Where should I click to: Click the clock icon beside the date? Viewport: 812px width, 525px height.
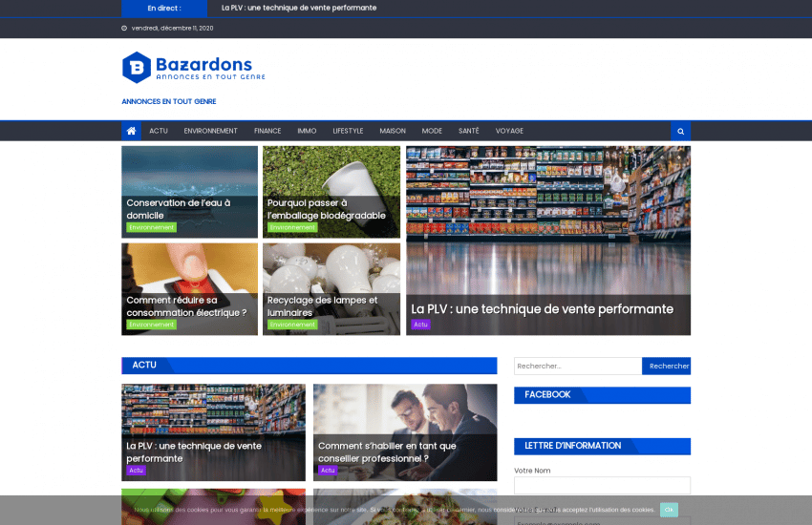click(x=124, y=29)
